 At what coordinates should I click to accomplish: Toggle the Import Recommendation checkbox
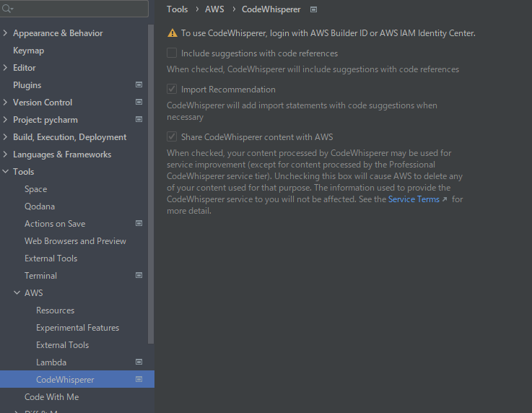(172, 90)
